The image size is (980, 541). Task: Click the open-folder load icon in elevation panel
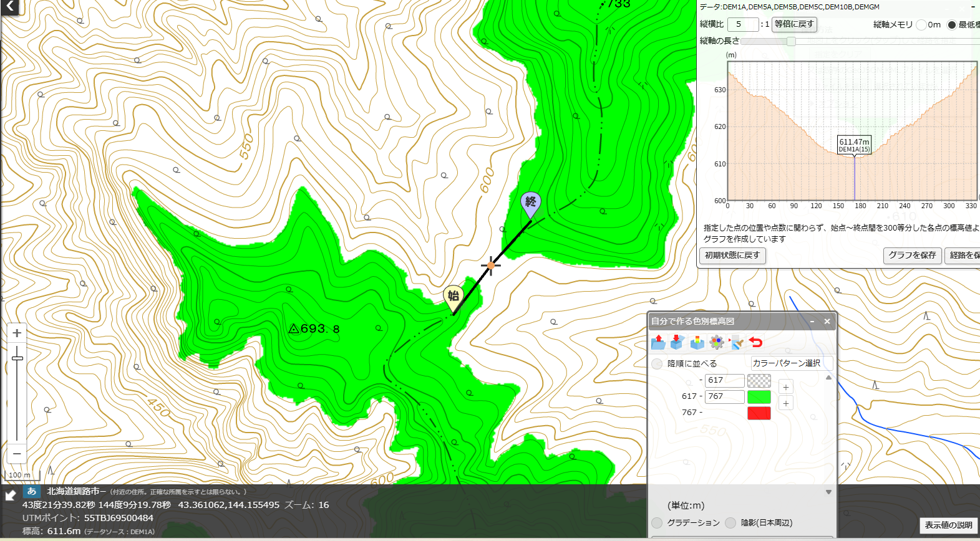[x=658, y=342]
